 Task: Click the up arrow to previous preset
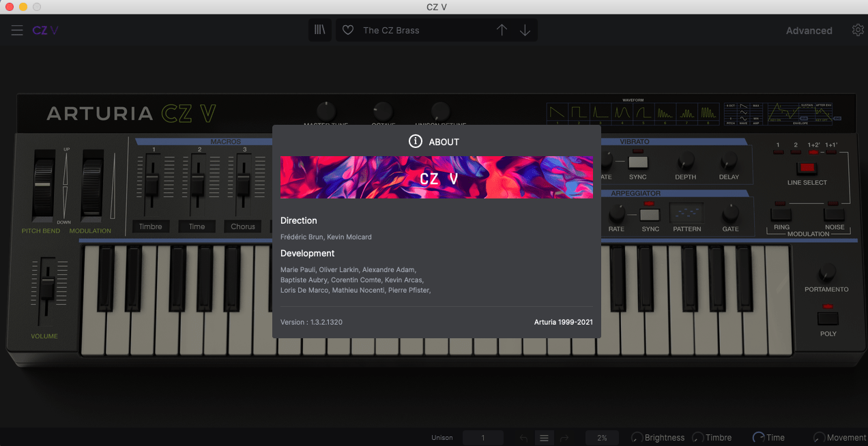(502, 29)
